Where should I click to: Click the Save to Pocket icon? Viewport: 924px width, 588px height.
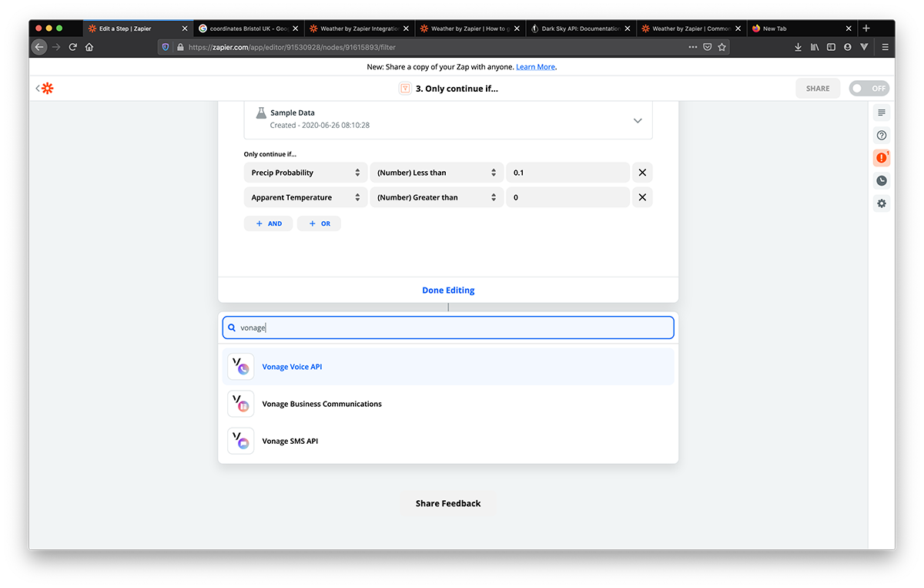click(x=707, y=47)
